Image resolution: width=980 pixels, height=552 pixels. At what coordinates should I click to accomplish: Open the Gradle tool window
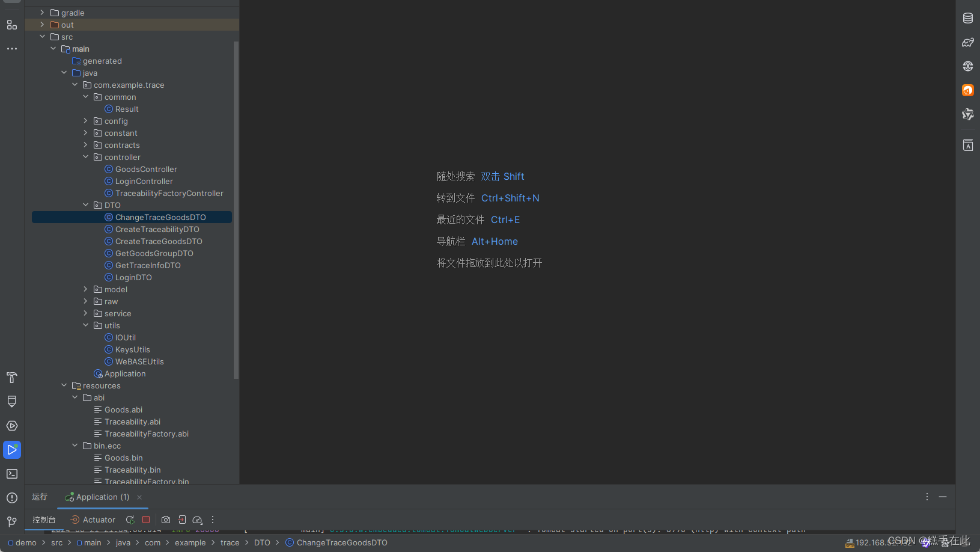[968, 42]
